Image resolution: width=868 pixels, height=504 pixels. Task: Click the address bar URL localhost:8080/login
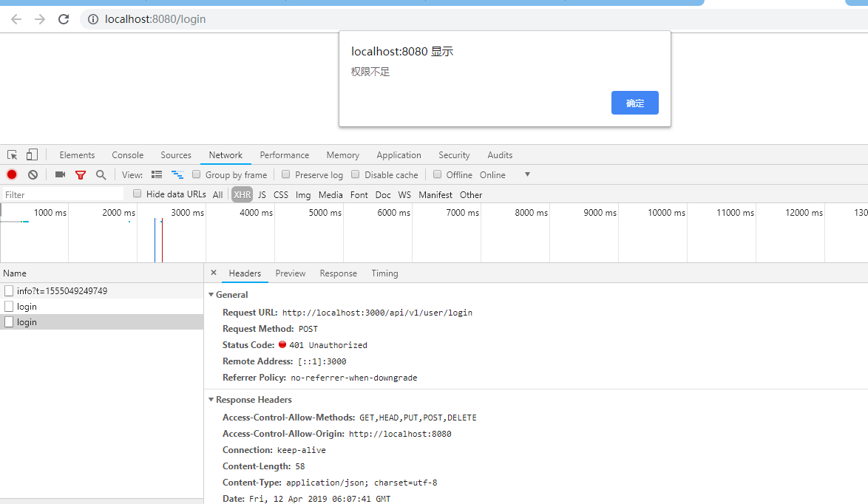(155, 19)
